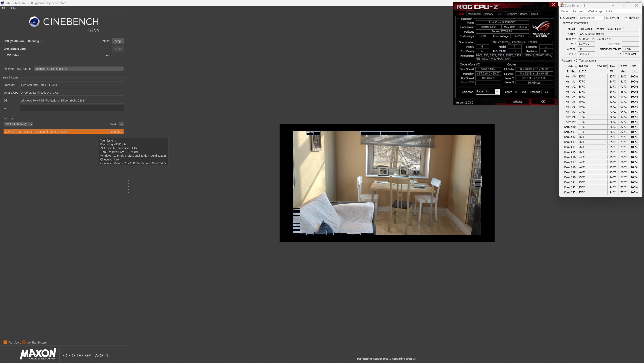The image size is (644, 363).
Task: Click the orange Your Score swatch
Action: pos(5,342)
